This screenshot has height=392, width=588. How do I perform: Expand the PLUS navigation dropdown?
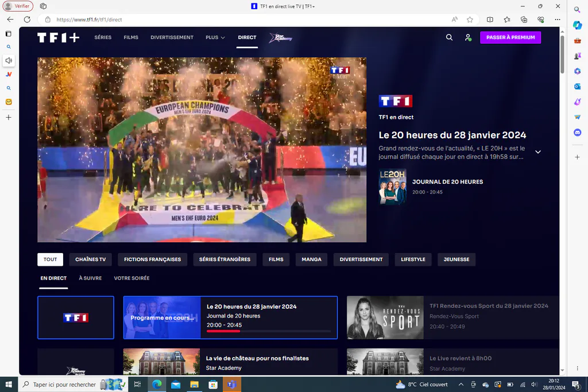pos(215,37)
